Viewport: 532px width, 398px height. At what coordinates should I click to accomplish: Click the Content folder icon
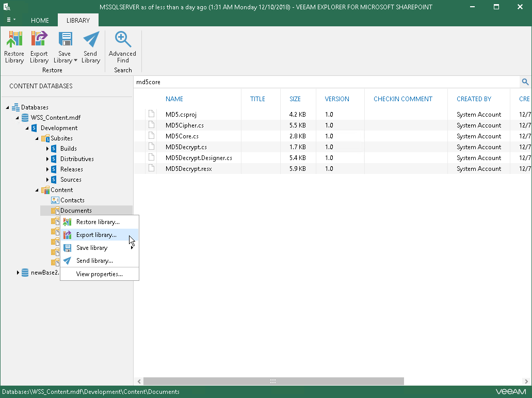[45, 190]
